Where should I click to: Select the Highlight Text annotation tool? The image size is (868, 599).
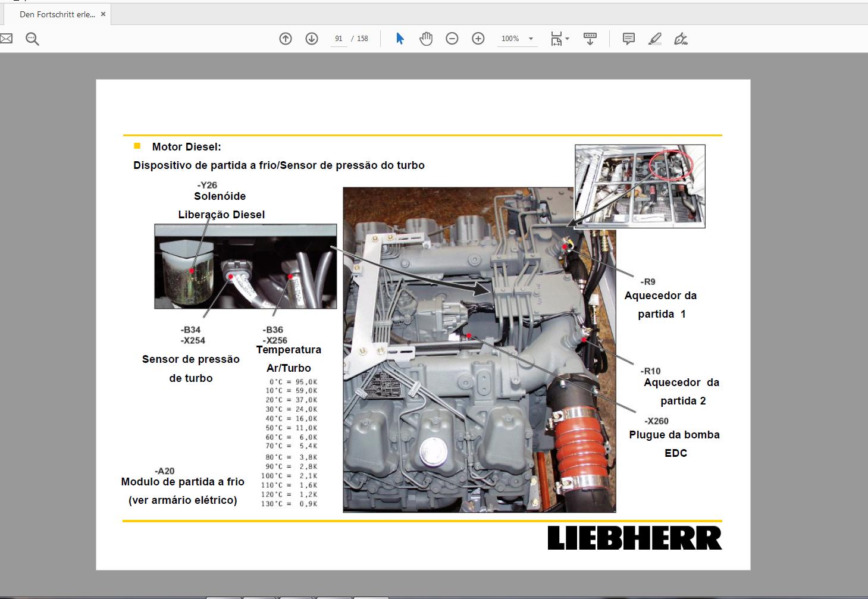pos(654,38)
